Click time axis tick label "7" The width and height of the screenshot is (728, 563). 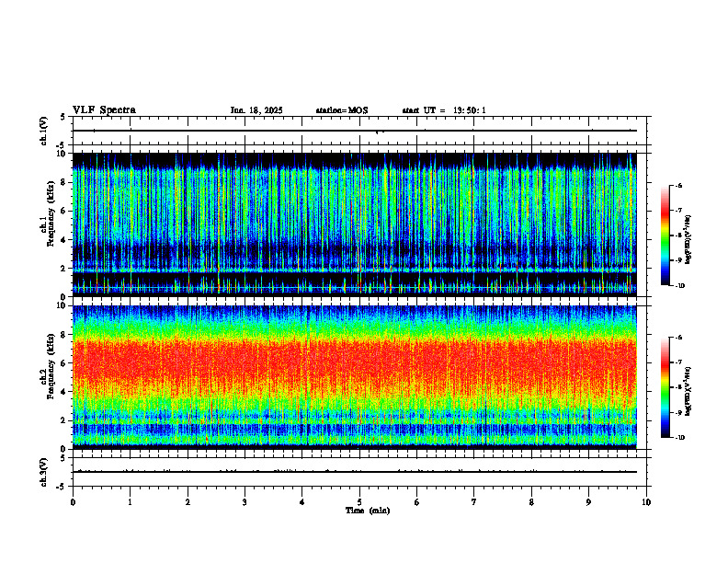[x=474, y=502]
